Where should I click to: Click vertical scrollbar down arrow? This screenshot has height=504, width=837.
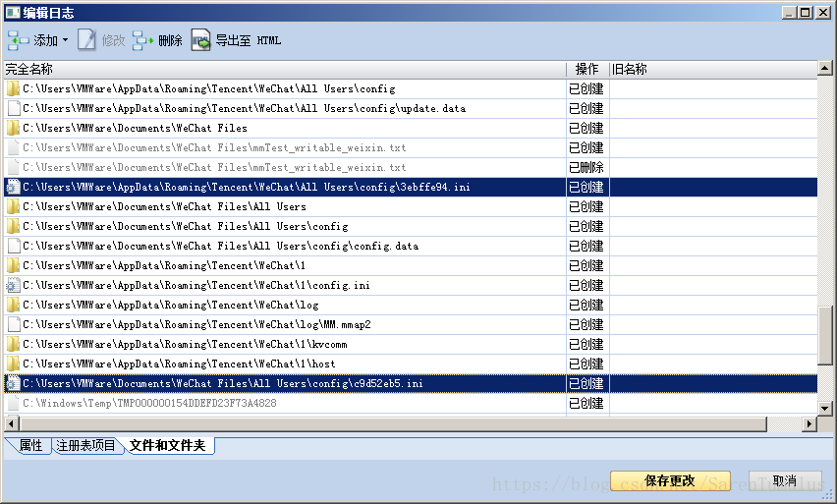pyautogui.click(x=825, y=409)
